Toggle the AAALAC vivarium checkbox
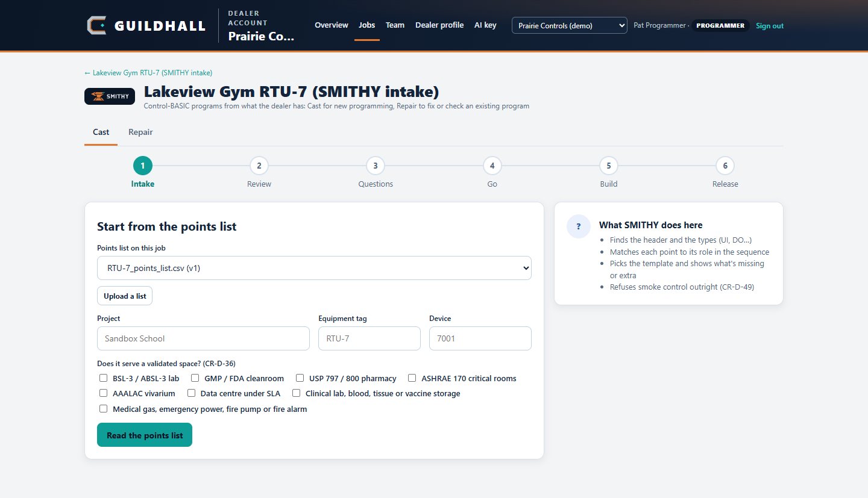 point(104,393)
